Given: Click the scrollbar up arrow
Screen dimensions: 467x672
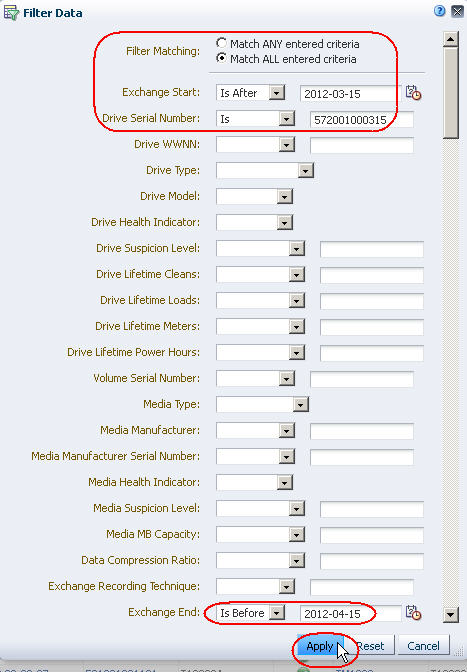Looking at the screenshot, I should (x=451, y=39).
